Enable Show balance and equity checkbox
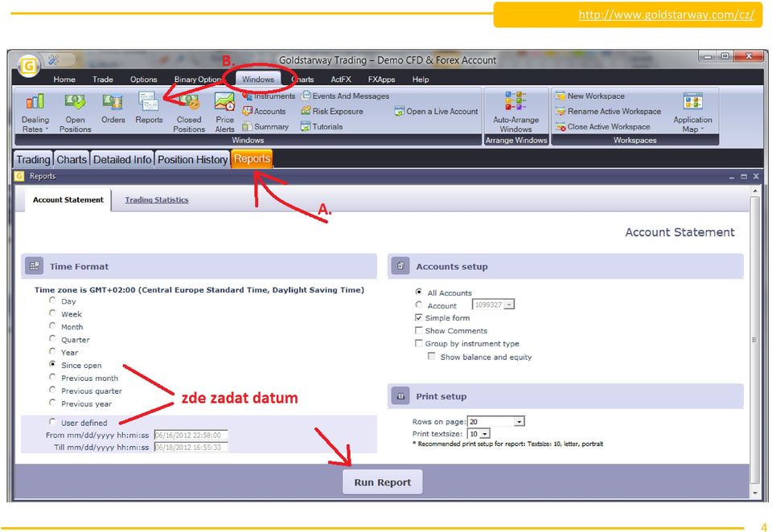772x532 pixels. [x=432, y=356]
